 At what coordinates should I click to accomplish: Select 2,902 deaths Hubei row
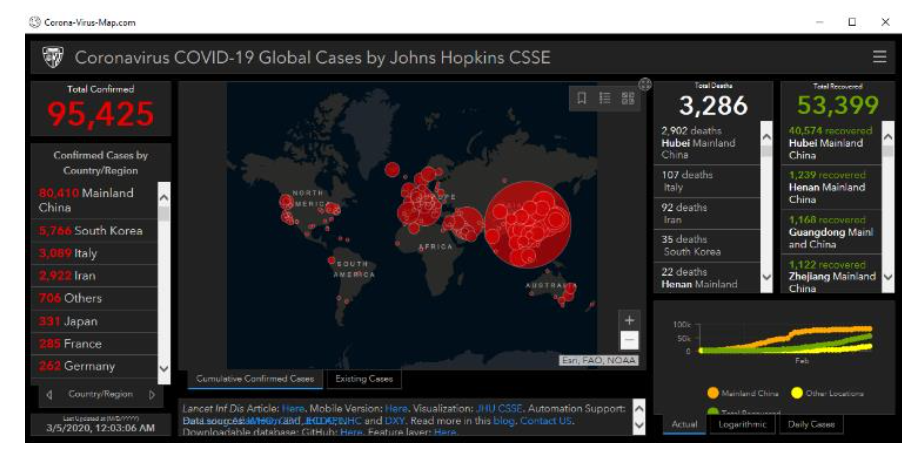click(x=707, y=143)
